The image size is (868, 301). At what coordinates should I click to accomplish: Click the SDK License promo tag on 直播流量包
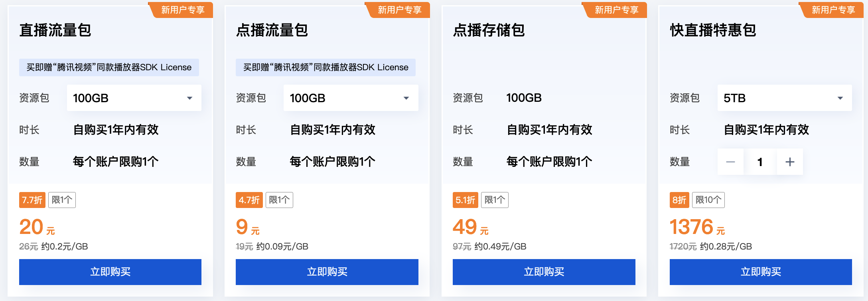tap(109, 67)
